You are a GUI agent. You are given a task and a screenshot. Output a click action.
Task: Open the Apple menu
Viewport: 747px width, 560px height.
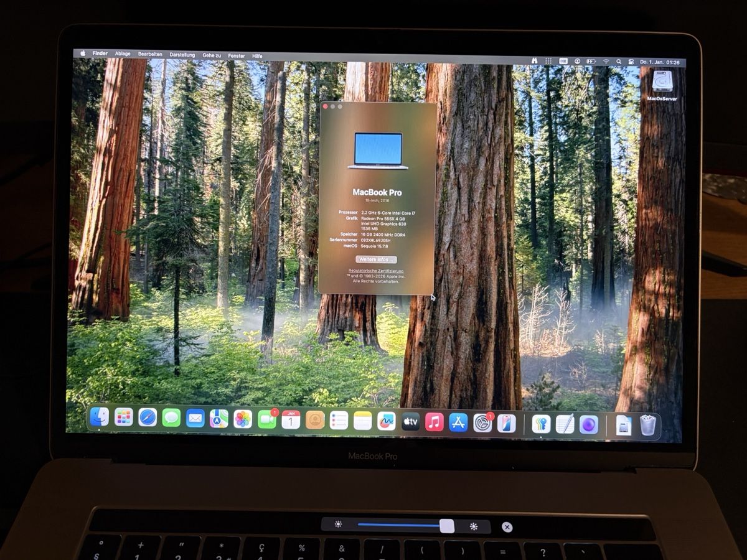(83, 54)
